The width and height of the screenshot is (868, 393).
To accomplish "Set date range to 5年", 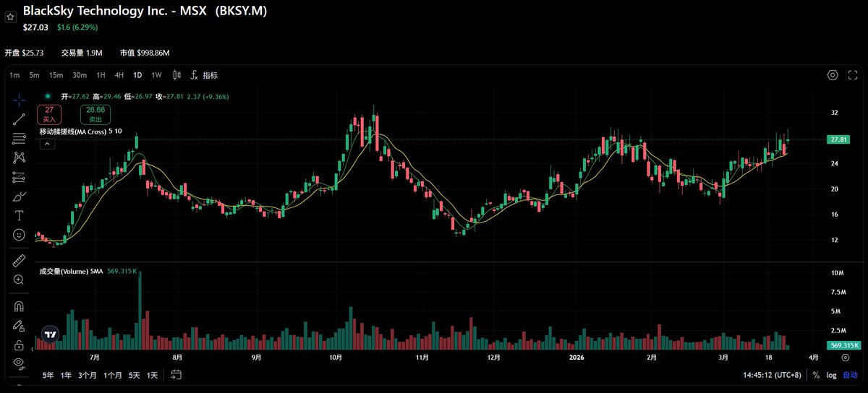I will pos(48,375).
